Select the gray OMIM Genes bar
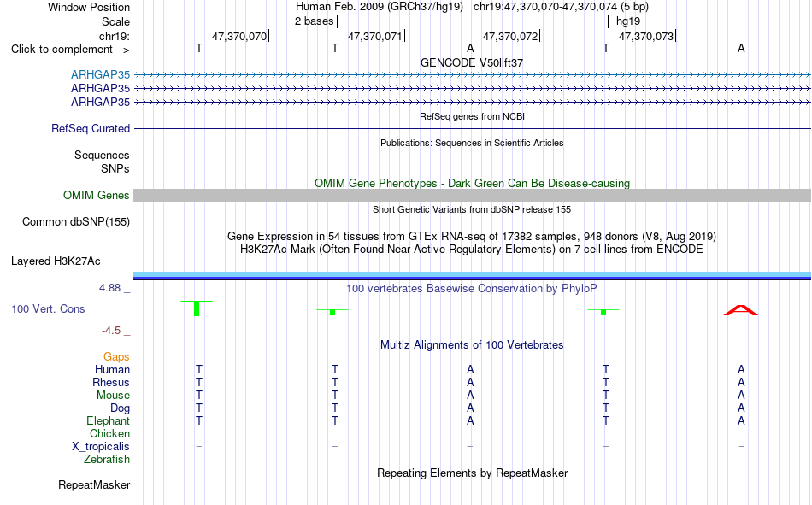This screenshot has height=505, width=812. tap(472, 196)
